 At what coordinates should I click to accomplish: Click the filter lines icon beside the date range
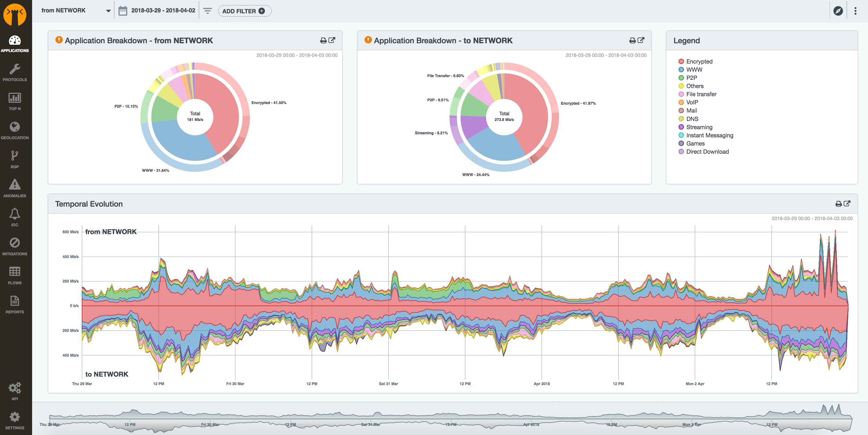207,11
